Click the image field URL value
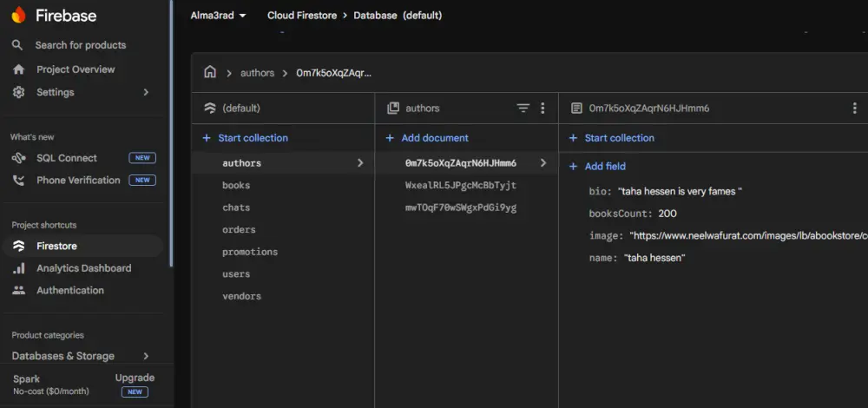This screenshot has width=868, height=408. [748, 236]
